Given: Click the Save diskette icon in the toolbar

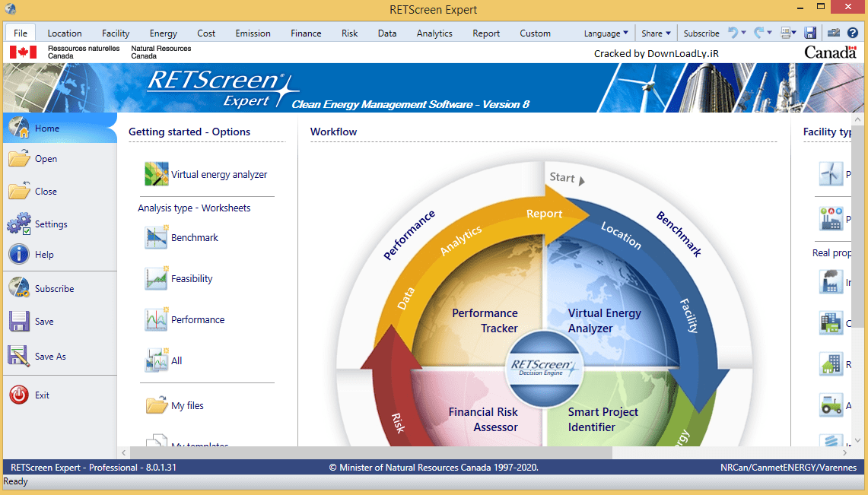Looking at the screenshot, I should pos(809,32).
